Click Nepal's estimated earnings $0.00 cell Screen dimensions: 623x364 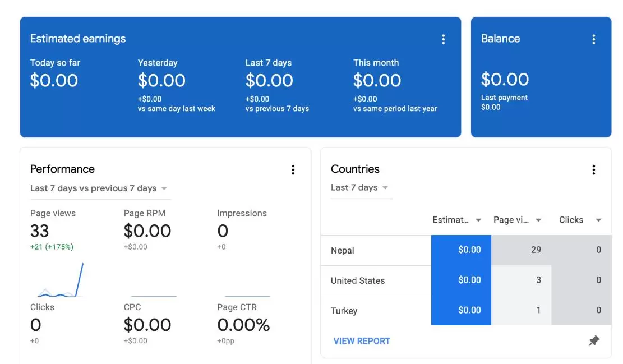click(462, 250)
